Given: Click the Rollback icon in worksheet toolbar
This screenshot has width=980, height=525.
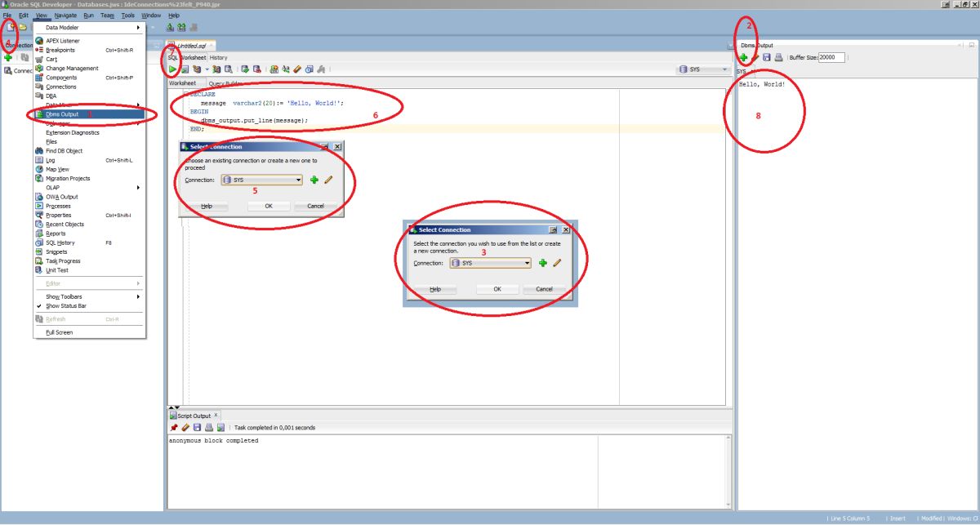Looking at the screenshot, I should [256, 69].
